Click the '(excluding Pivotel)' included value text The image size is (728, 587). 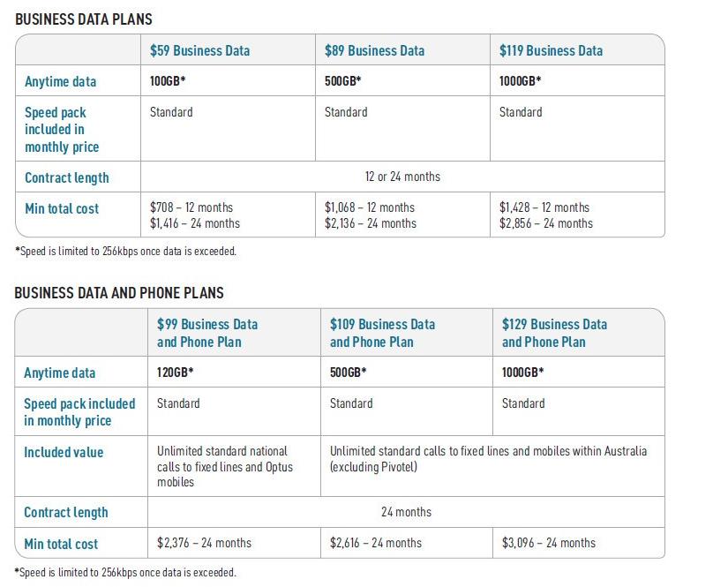pos(373,467)
